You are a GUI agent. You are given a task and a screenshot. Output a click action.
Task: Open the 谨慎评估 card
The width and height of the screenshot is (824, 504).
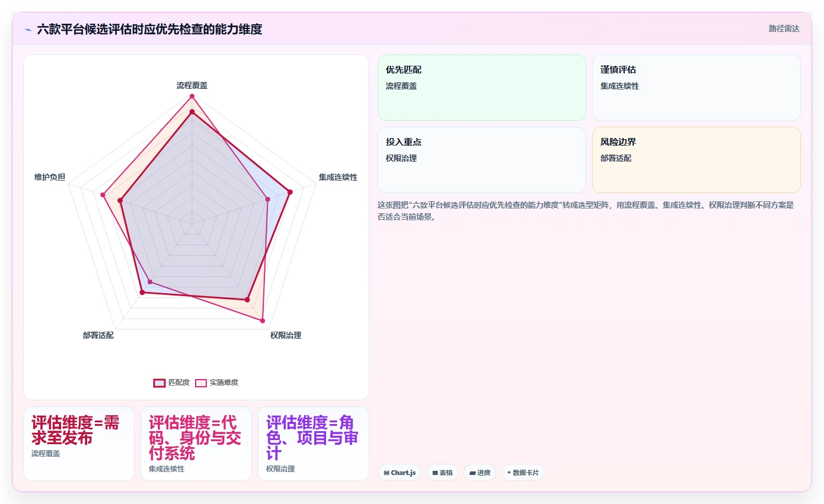pyautogui.click(x=696, y=88)
